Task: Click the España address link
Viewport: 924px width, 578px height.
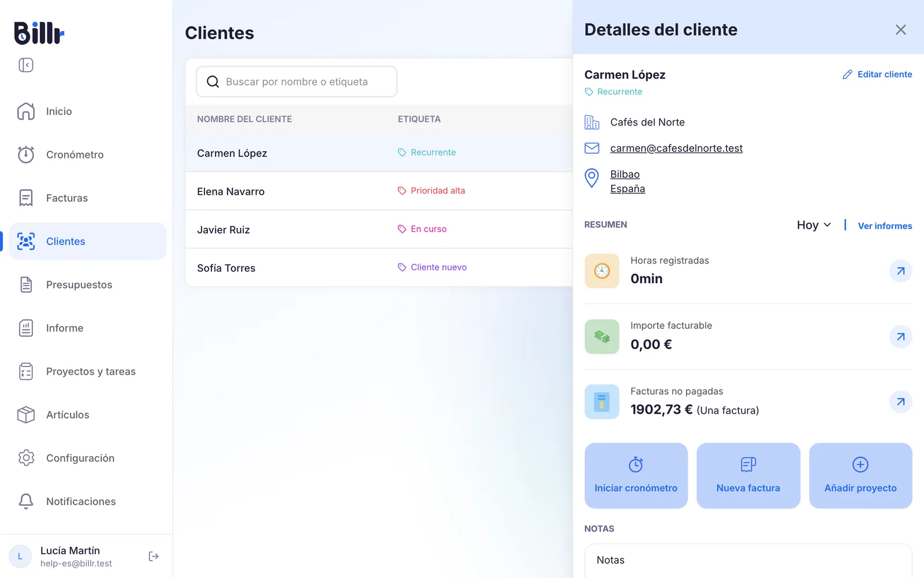Action: pos(628,188)
